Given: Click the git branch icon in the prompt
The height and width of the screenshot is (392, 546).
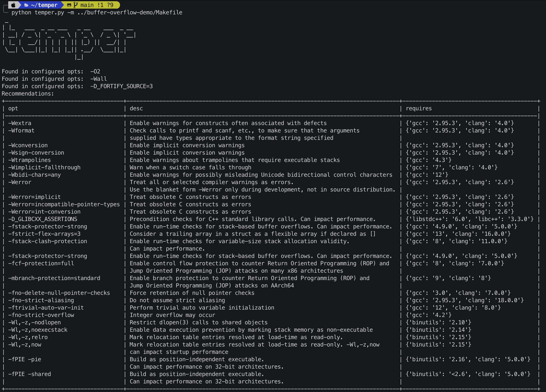Looking at the screenshot, I should pyautogui.click(x=76, y=5).
